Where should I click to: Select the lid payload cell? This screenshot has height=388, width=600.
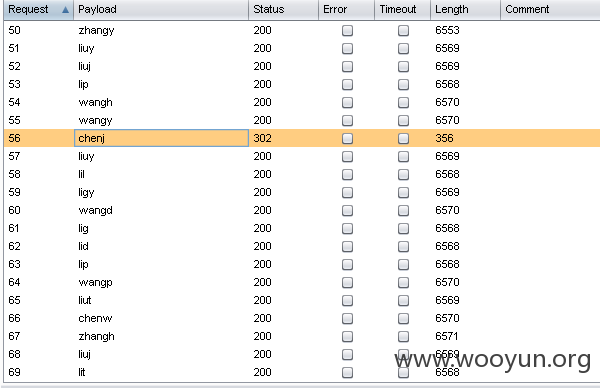point(161,246)
